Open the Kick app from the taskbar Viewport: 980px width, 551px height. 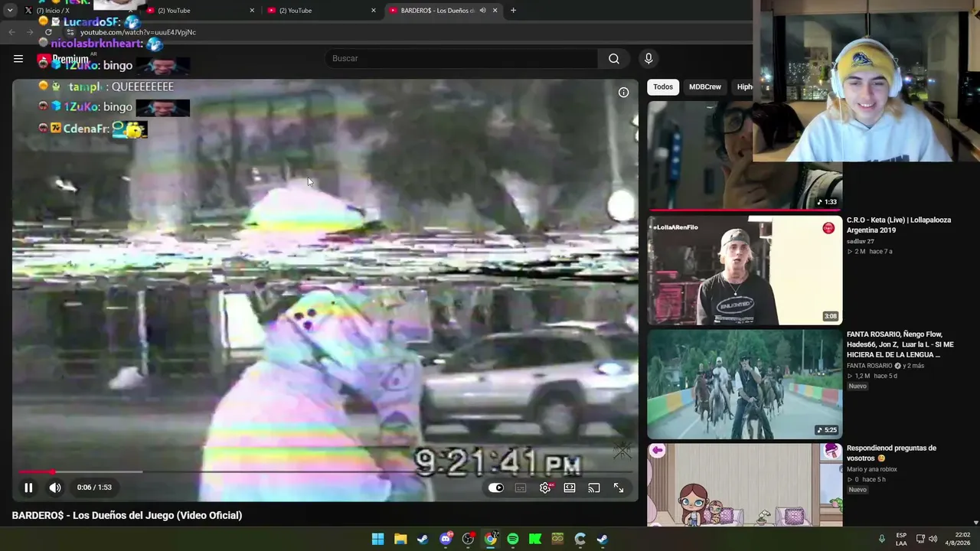click(x=535, y=539)
